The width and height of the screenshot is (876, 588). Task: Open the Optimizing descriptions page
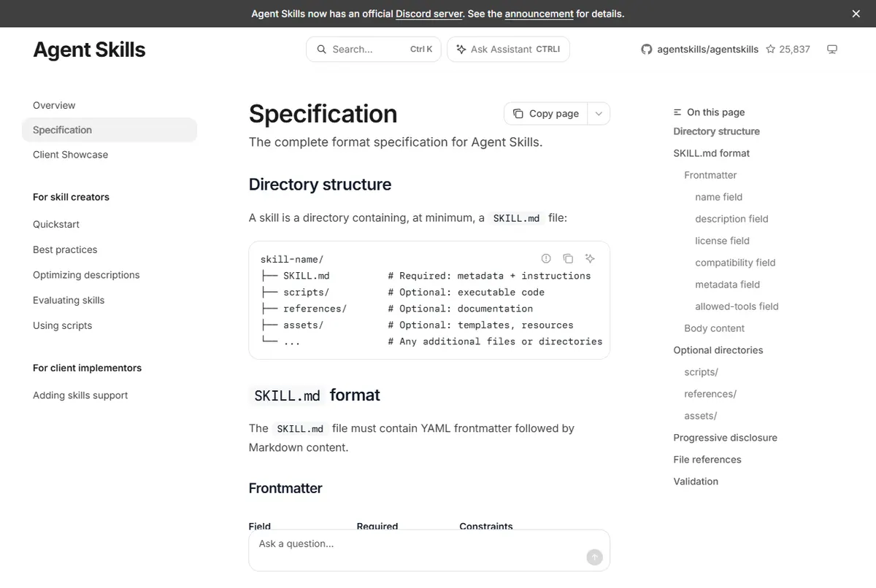86,275
